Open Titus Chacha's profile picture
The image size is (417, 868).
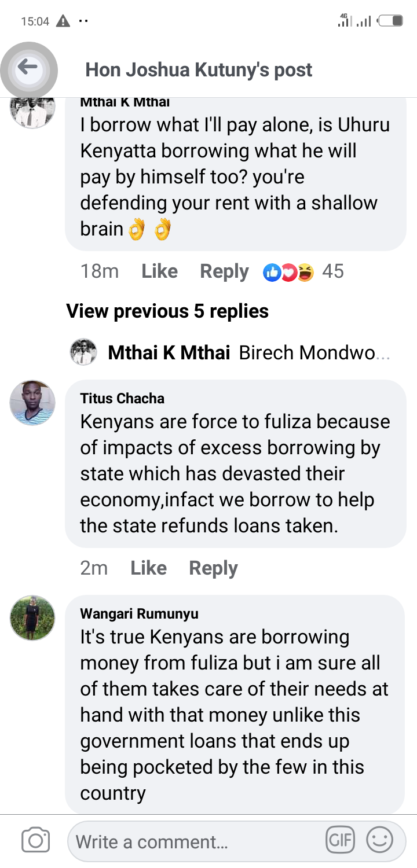coord(32,403)
